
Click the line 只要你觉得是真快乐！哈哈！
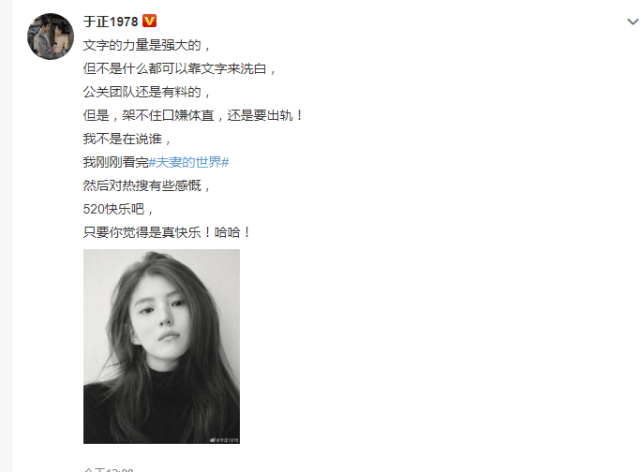(x=167, y=233)
